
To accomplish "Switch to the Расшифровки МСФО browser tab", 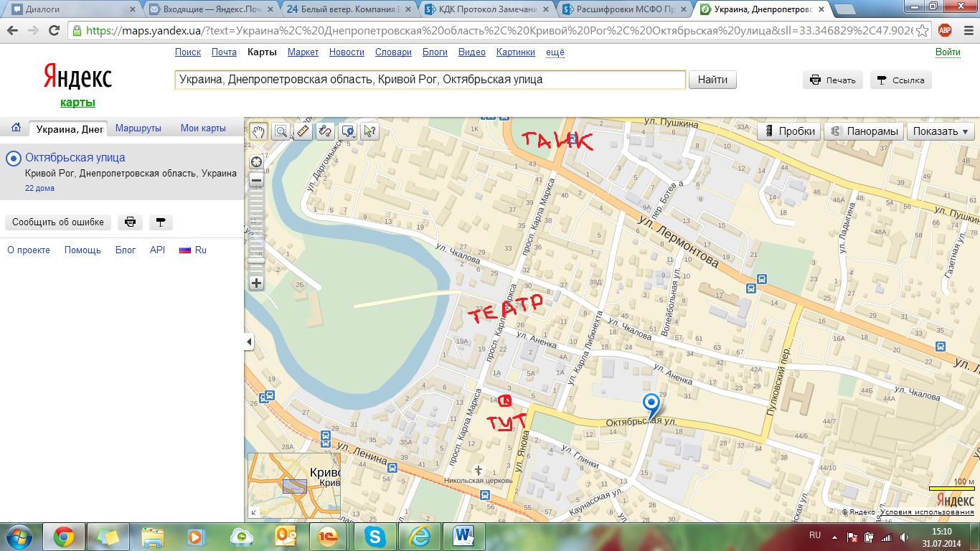I will point(622,9).
